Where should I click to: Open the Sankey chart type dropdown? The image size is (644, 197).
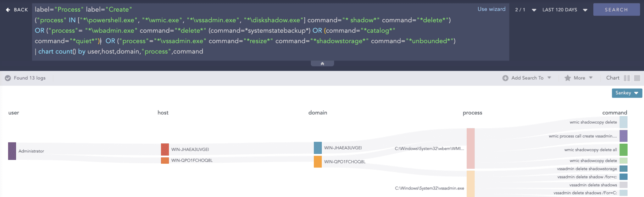pos(627,93)
